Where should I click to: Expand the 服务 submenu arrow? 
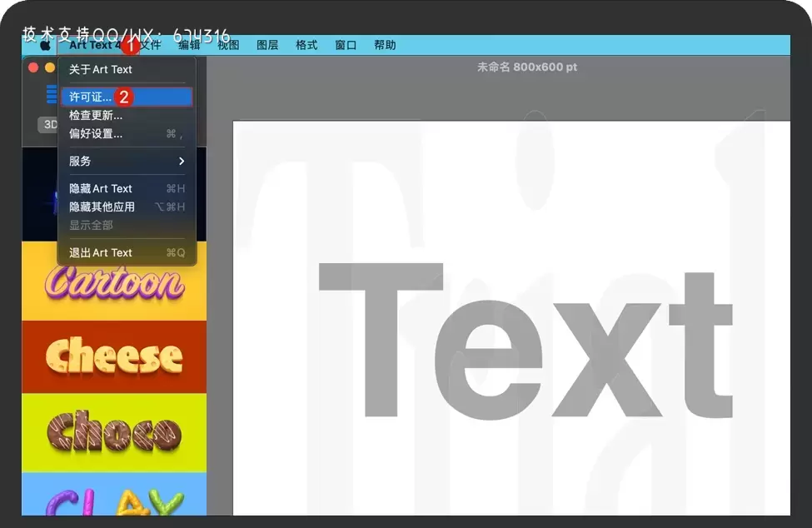point(181,161)
